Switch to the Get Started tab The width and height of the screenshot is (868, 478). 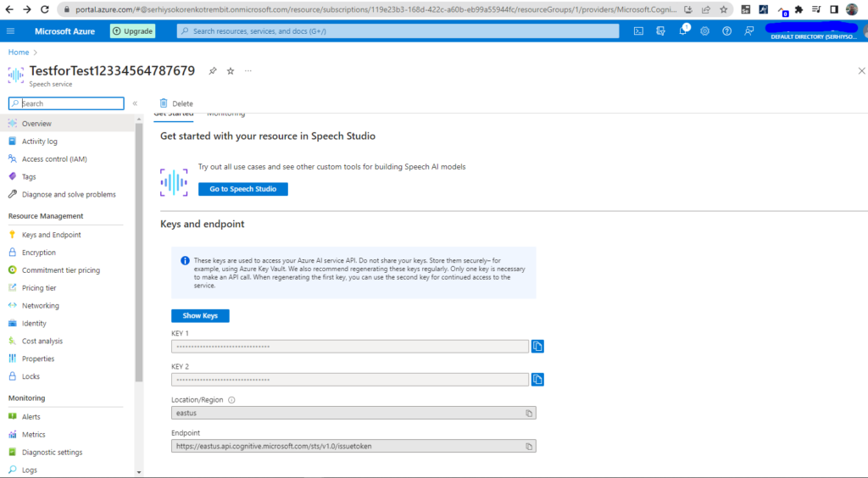174,114
